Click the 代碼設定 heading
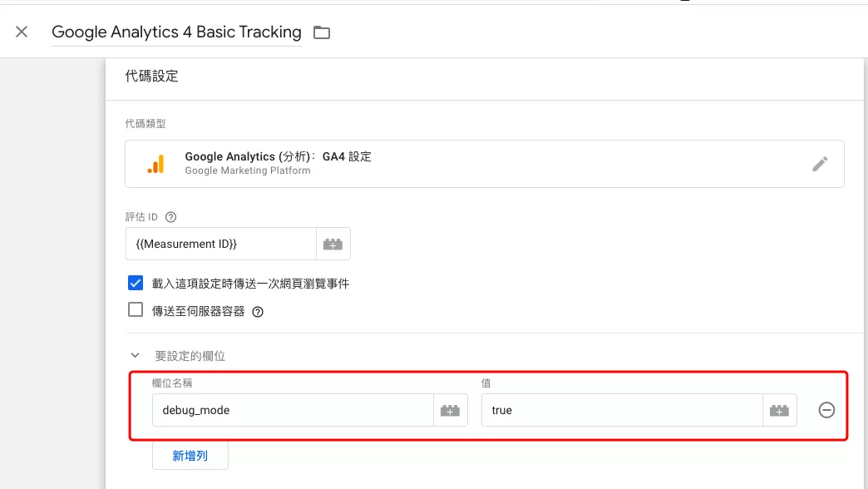The width and height of the screenshot is (868, 489). (151, 76)
